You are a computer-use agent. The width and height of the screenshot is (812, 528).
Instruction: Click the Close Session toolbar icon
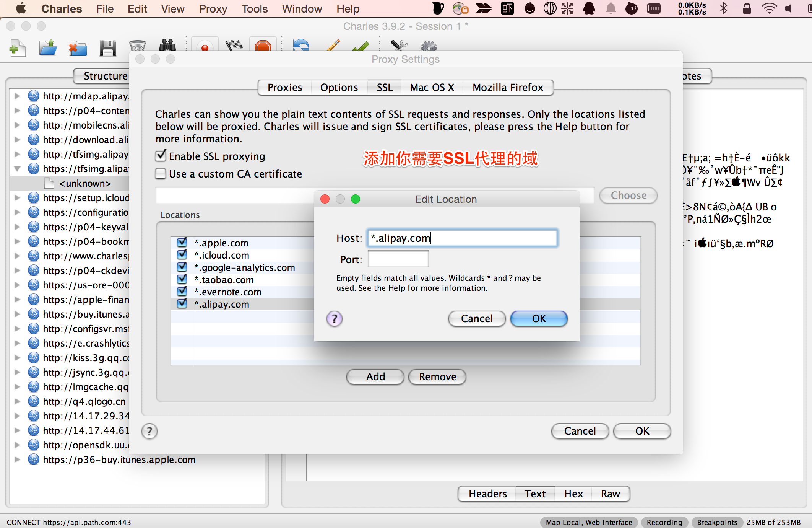pos(78,48)
